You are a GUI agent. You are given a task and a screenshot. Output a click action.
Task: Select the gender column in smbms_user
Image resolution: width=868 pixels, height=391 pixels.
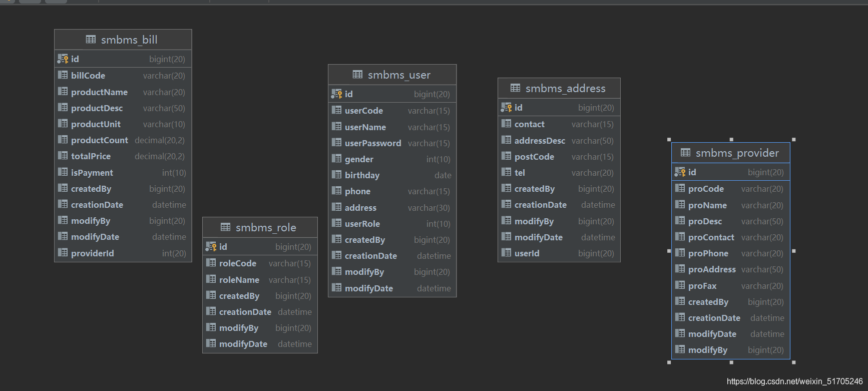(x=392, y=159)
